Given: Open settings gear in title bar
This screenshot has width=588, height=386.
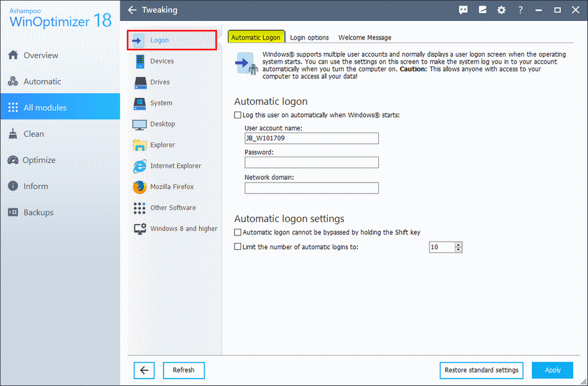Looking at the screenshot, I should pyautogui.click(x=502, y=10).
